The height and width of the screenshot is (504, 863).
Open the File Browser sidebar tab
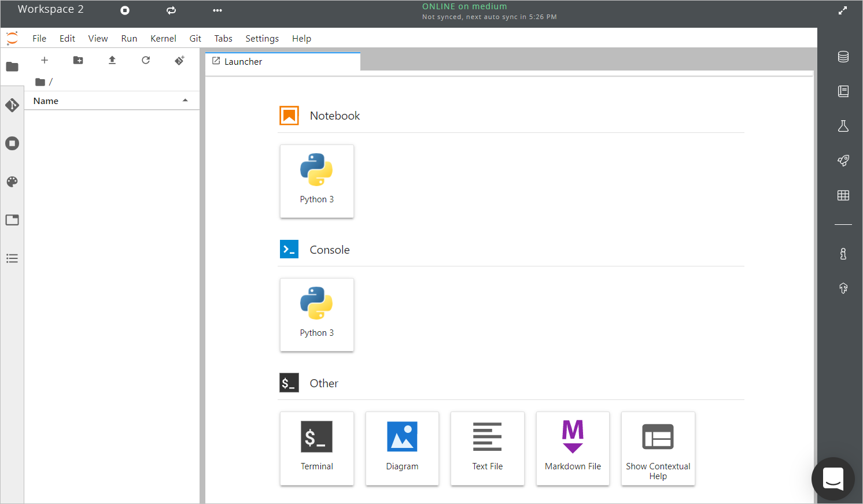pyautogui.click(x=12, y=66)
